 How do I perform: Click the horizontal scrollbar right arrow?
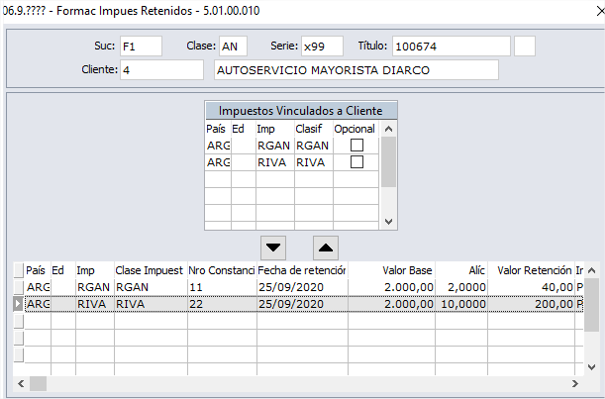click(x=575, y=384)
